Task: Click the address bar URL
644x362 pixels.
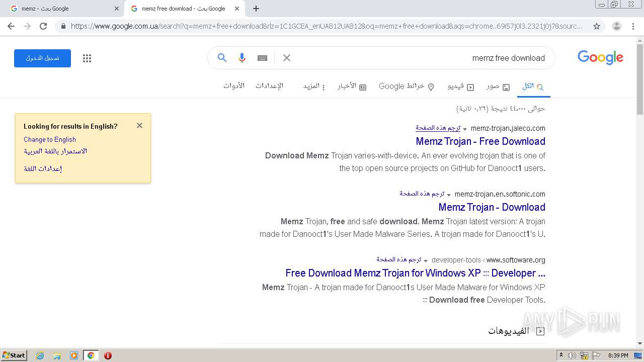Action: [327, 26]
